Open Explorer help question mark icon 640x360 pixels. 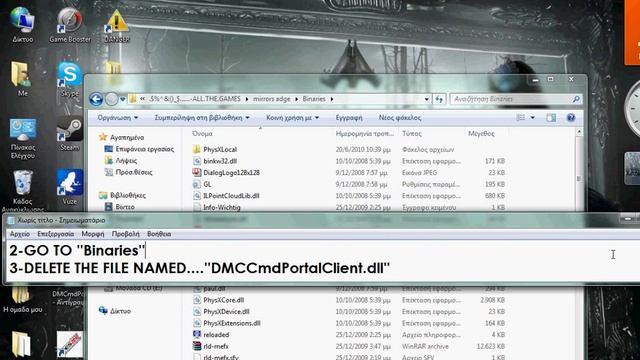point(571,118)
